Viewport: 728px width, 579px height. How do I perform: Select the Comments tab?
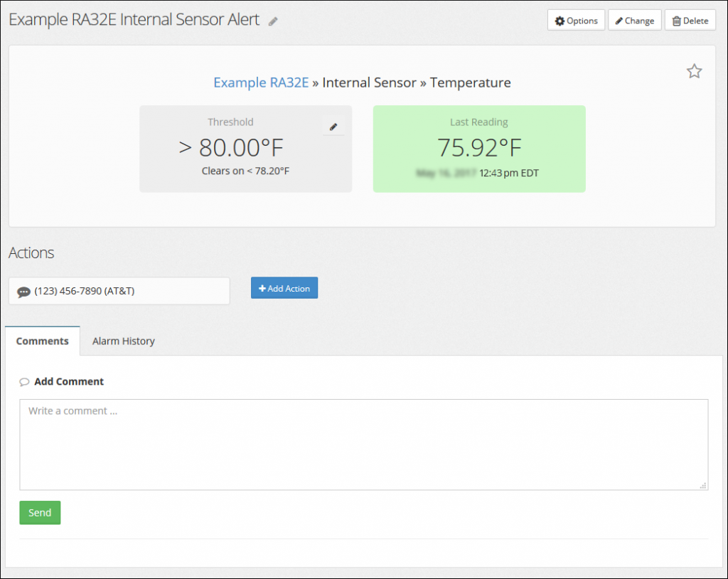[x=42, y=341]
